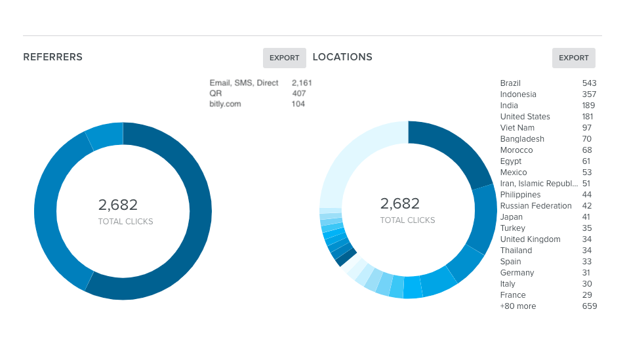The height and width of the screenshot is (364, 627).
Task: Select Russian Federation in the list
Action: (x=536, y=206)
